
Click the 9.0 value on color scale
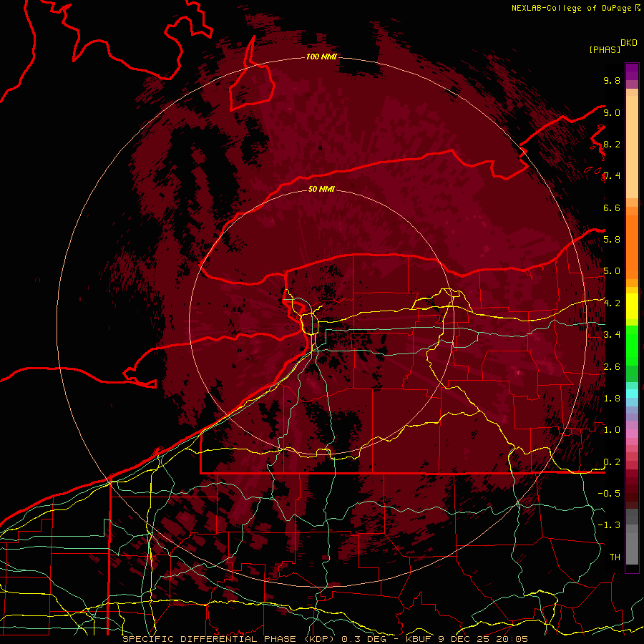click(x=612, y=112)
